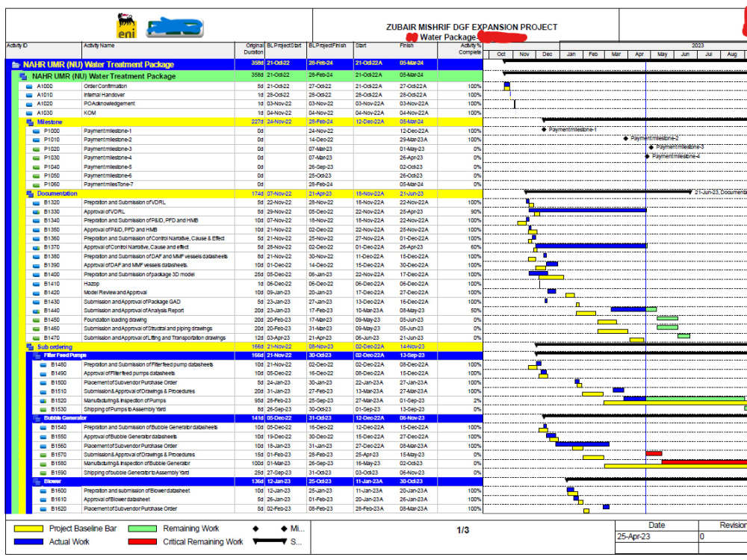747x560 pixels.
Task: Select the green activity icon beside P1020 Payment milestone-3
Action: [x=36, y=149]
